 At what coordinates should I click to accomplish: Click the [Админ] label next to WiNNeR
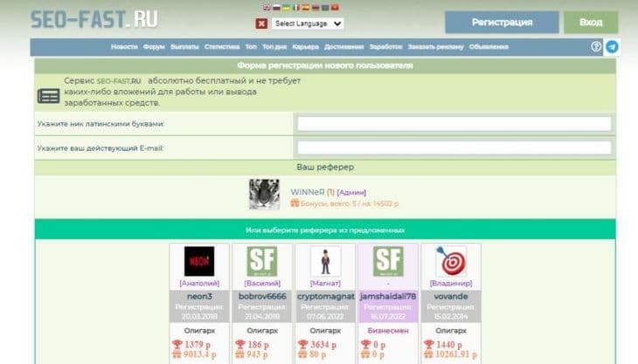pos(351,193)
